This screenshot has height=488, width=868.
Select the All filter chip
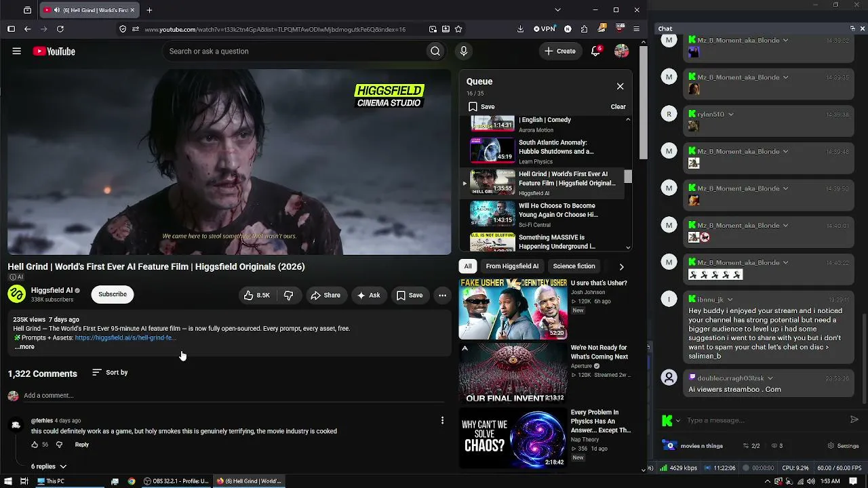tap(468, 266)
